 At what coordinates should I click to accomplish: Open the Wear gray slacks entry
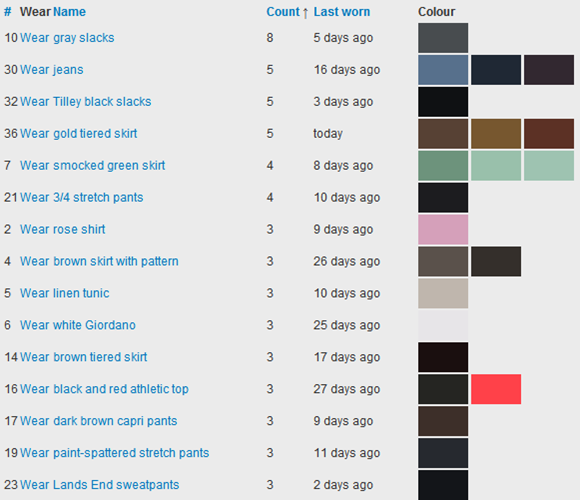tap(67, 38)
